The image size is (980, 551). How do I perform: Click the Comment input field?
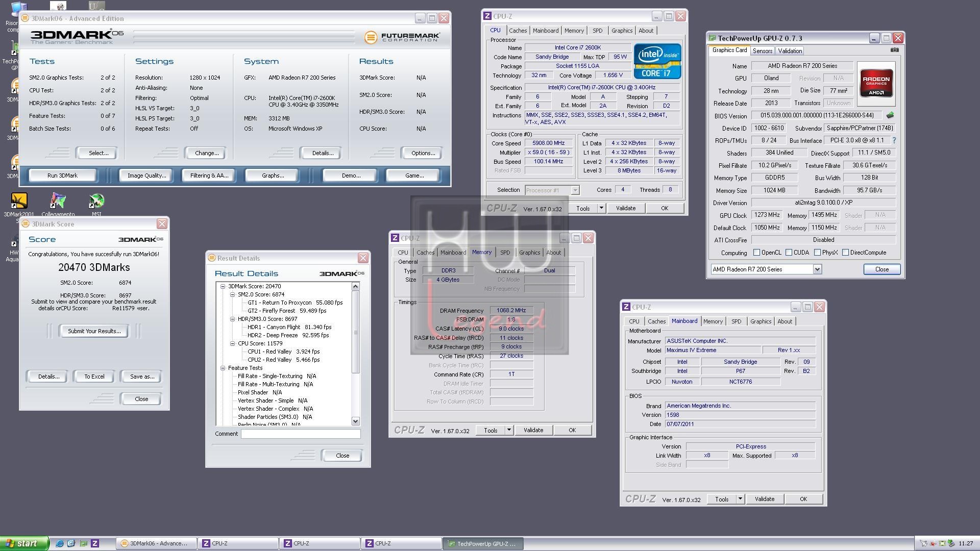coord(301,434)
